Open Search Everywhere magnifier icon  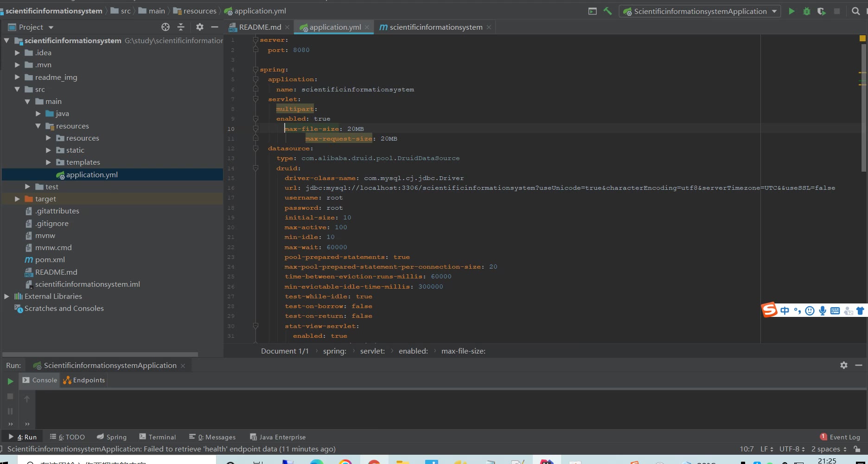point(856,11)
